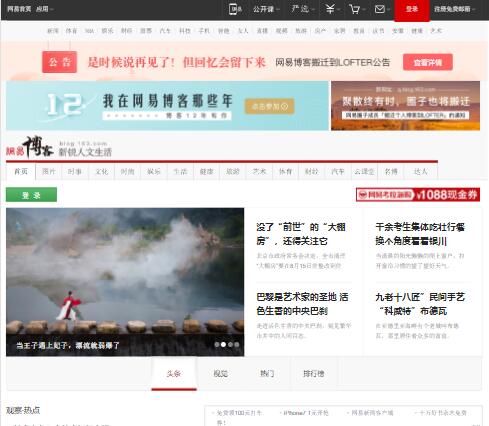
Task: Click the 网易博客 calligraphy logo
Action: tap(30, 147)
